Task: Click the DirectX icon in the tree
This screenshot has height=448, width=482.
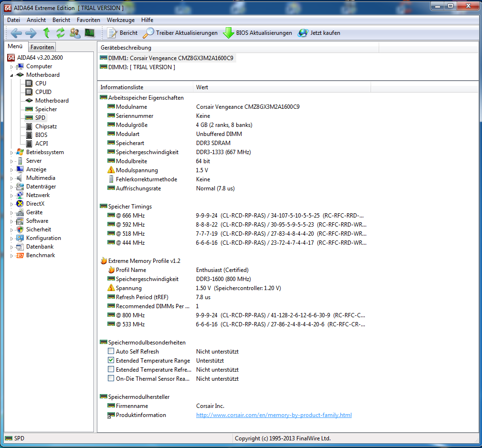Action: click(x=20, y=204)
